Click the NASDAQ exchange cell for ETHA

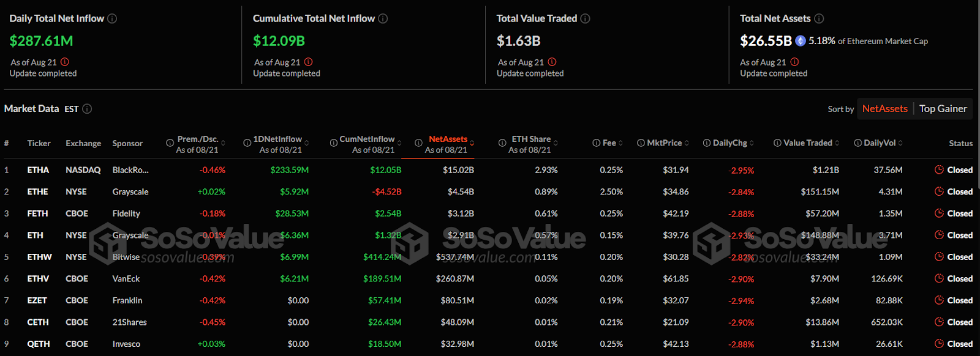83,170
